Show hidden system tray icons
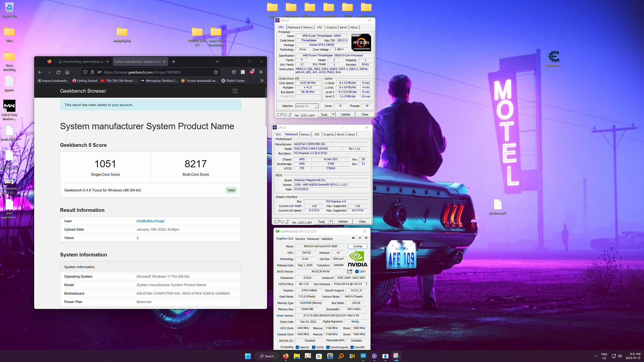 (596, 356)
